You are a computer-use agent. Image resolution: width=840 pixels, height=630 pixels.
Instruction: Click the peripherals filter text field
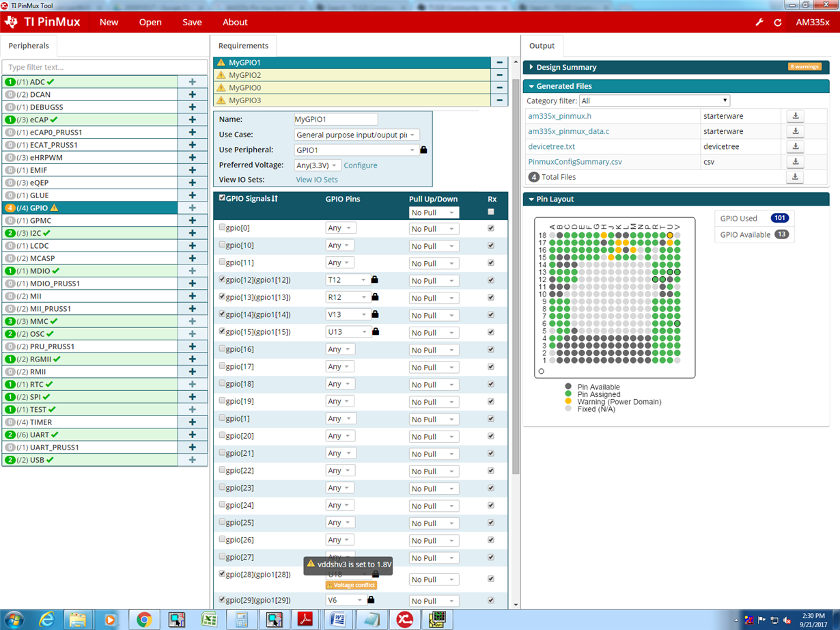(x=104, y=67)
